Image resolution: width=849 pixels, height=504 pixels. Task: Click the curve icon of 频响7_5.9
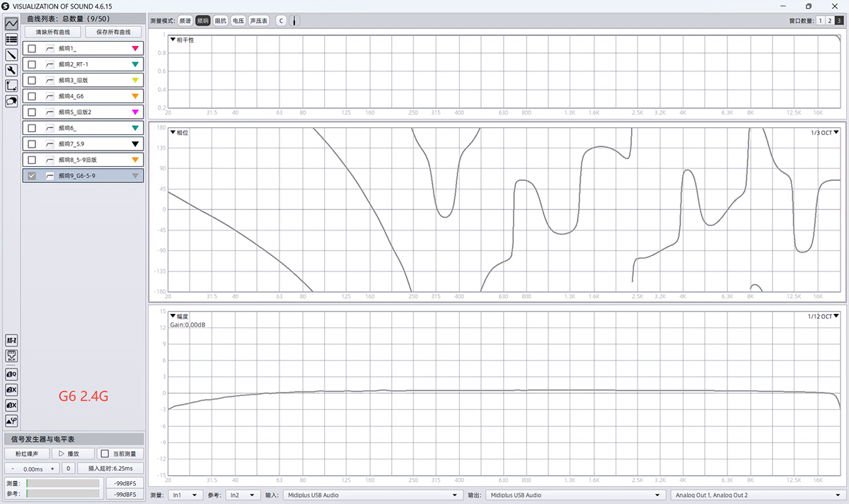[x=50, y=143]
